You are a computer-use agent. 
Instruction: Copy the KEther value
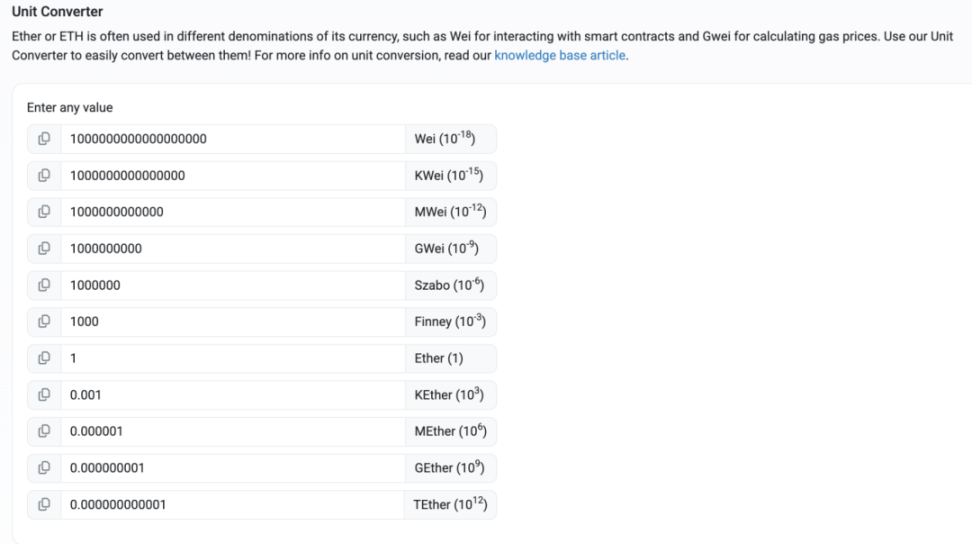[44, 395]
